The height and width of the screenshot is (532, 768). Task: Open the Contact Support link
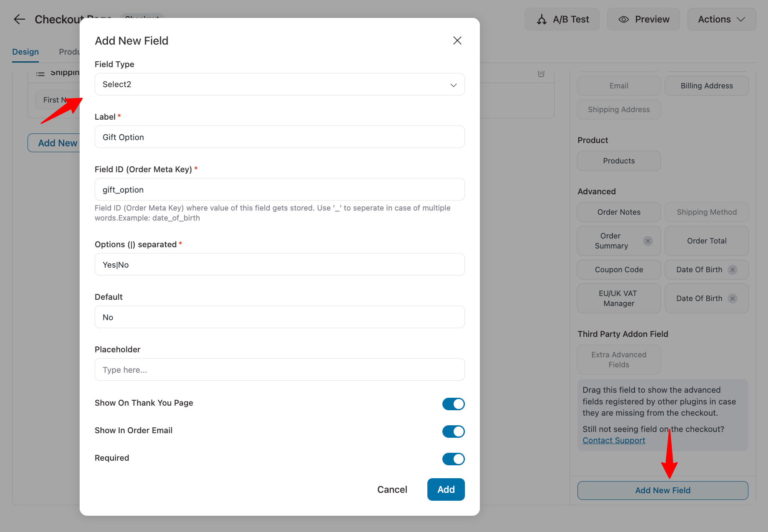[x=613, y=440]
